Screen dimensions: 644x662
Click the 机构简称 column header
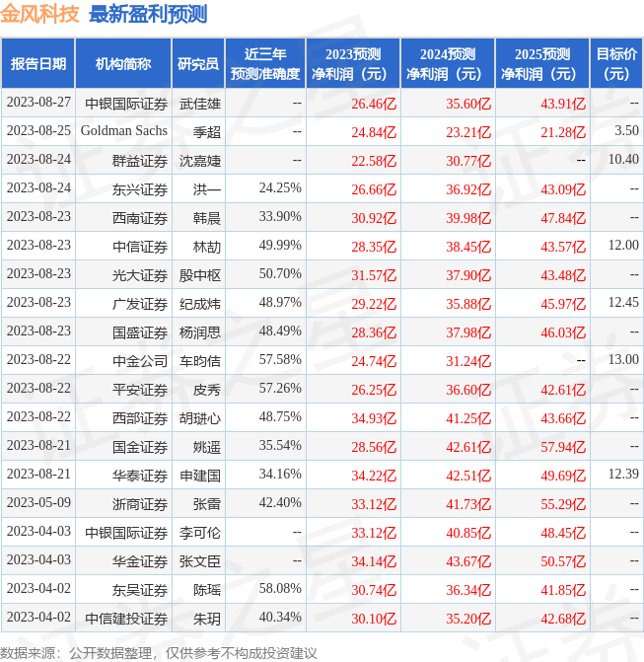tap(123, 64)
